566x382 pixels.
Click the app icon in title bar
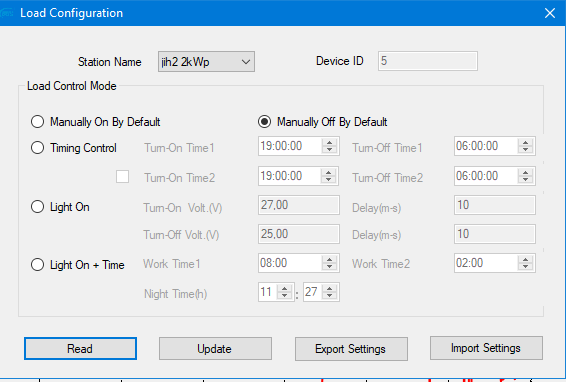[x=6, y=13]
